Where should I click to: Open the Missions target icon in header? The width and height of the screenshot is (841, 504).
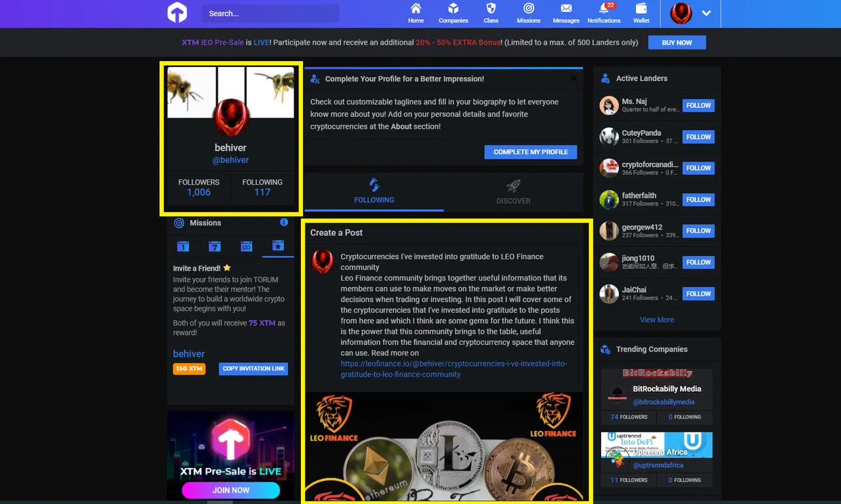tap(528, 13)
